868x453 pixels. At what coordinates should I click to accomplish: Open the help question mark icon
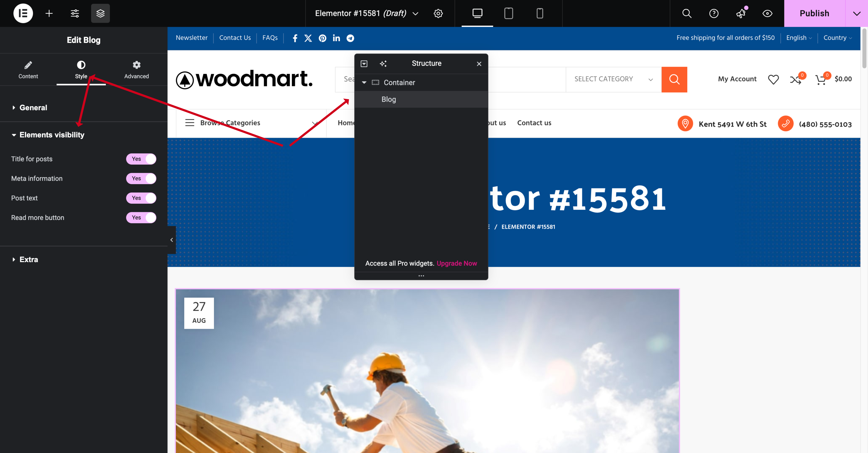click(714, 14)
